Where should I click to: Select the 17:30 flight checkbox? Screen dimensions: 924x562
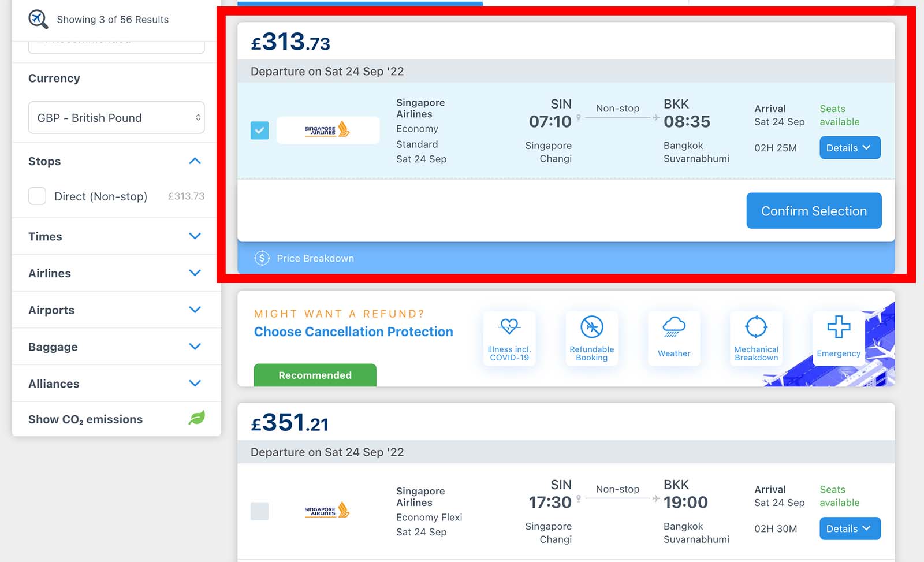[259, 511]
